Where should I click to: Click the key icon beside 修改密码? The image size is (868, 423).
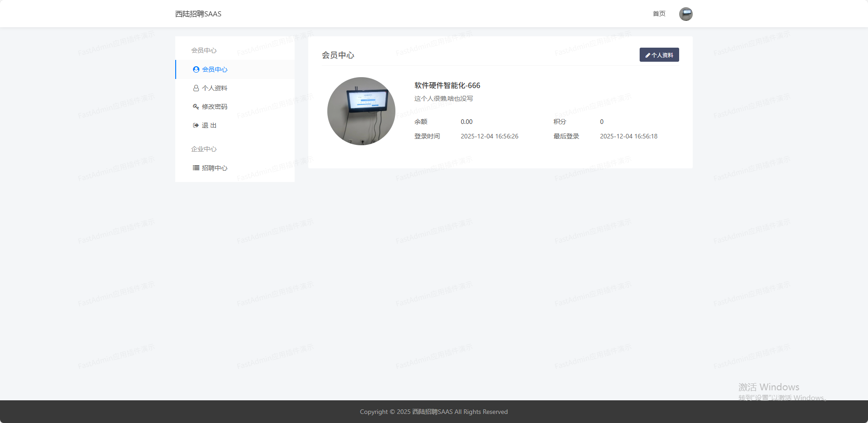pos(196,107)
